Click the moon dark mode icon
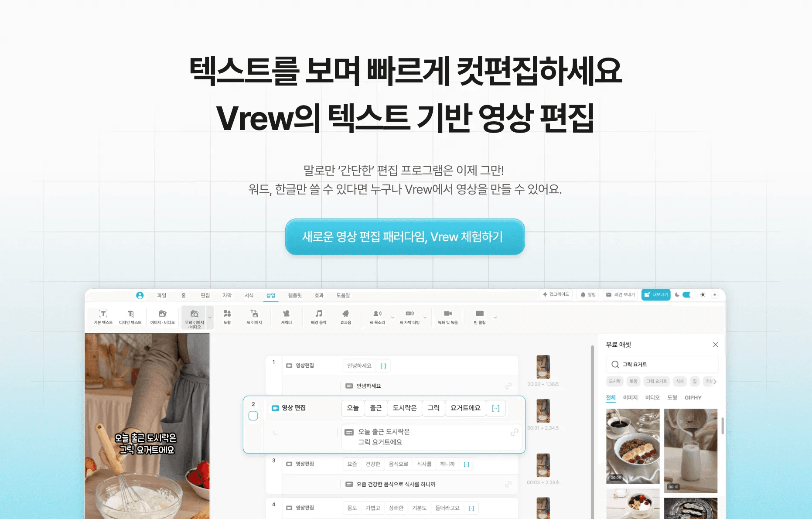 tap(677, 295)
